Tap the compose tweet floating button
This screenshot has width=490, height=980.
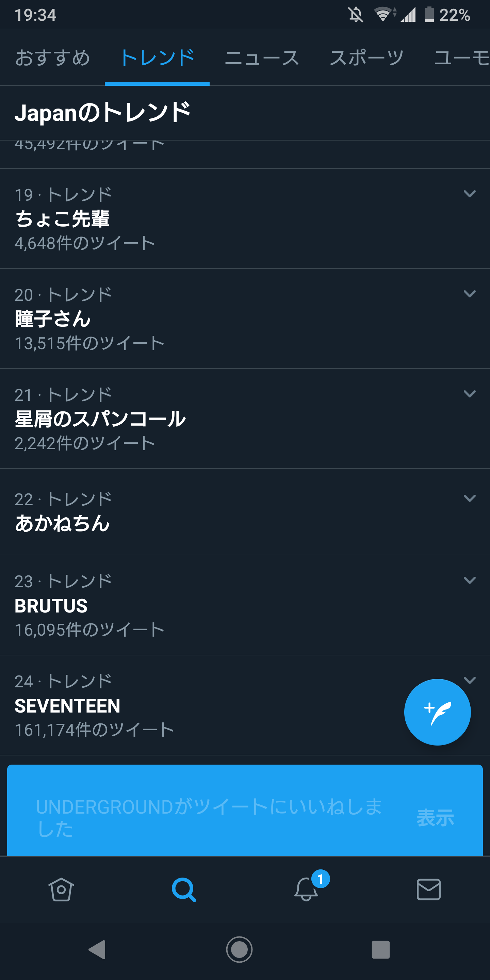[437, 712]
